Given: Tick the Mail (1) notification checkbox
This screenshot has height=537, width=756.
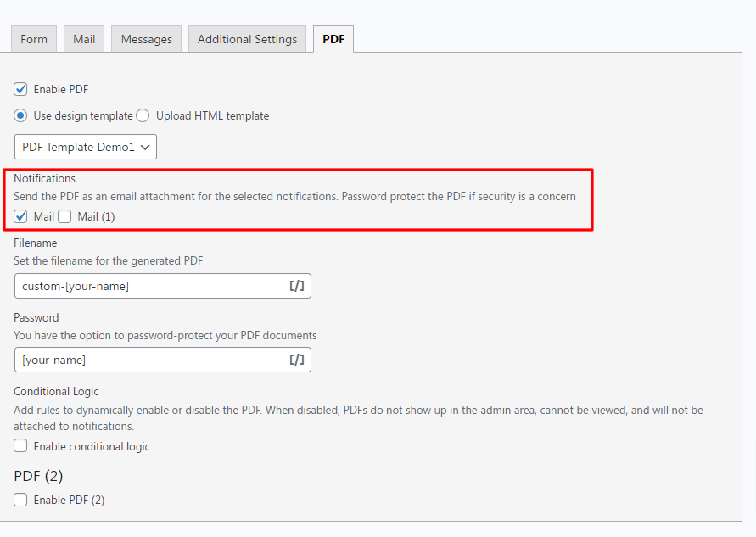Looking at the screenshot, I should [x=64, y=216].
